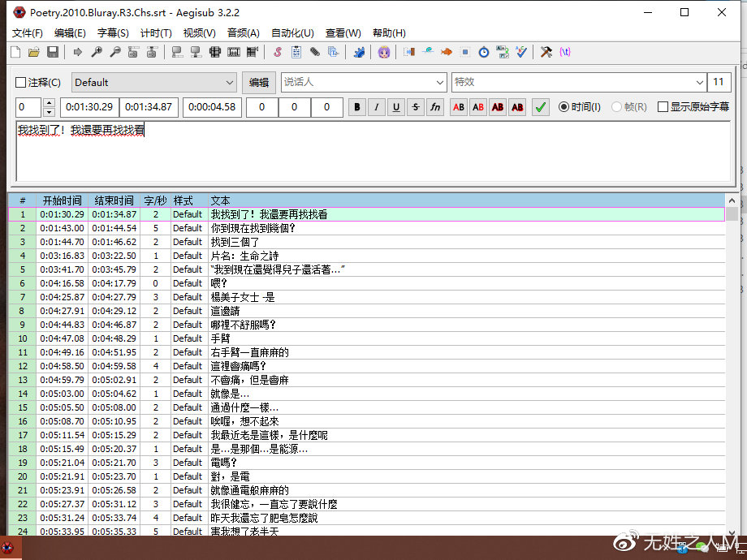Toggle 显示原始字幕 checkbox
747x560 pixels.
pos(663,106)
